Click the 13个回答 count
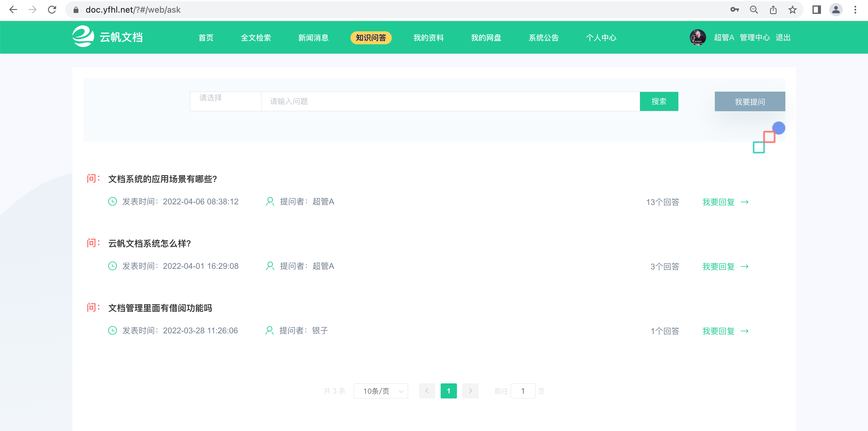Image resolution: width=868 pixels, height=431 pixels. 662,202
